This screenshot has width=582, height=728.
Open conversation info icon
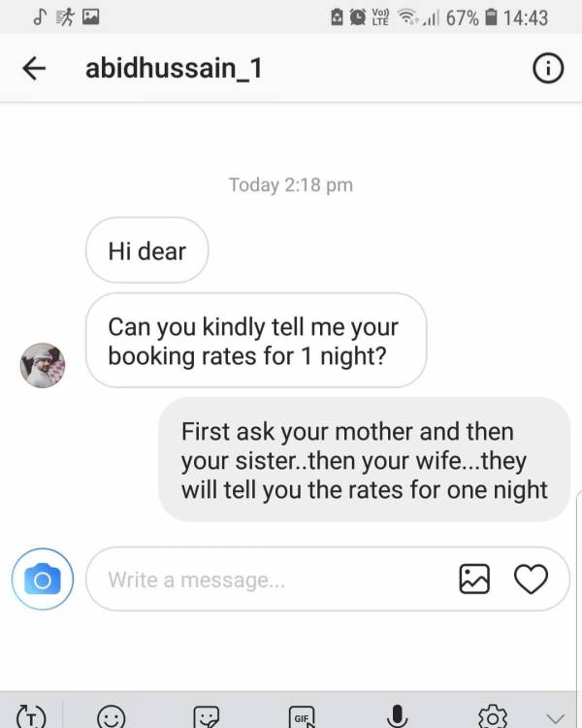(x=548, y=69)
